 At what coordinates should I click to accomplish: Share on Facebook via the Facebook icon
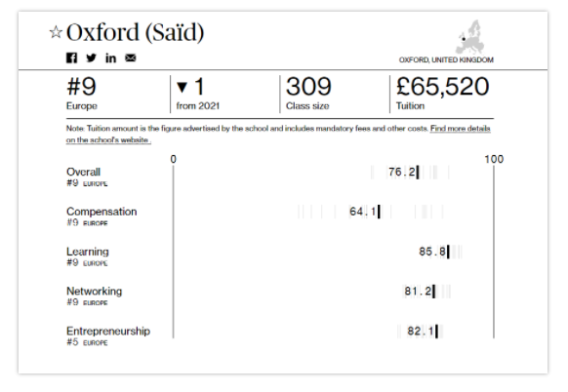(71, 58)
